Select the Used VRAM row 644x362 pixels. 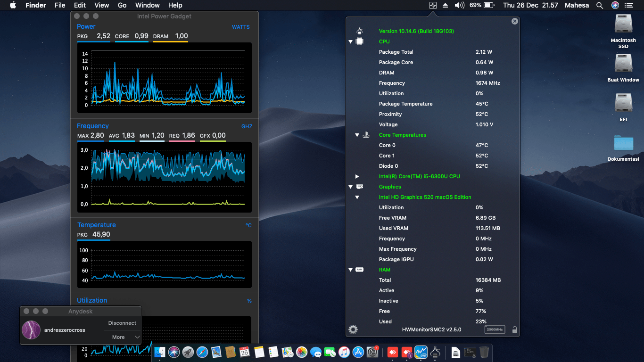[x=433, y=228]
